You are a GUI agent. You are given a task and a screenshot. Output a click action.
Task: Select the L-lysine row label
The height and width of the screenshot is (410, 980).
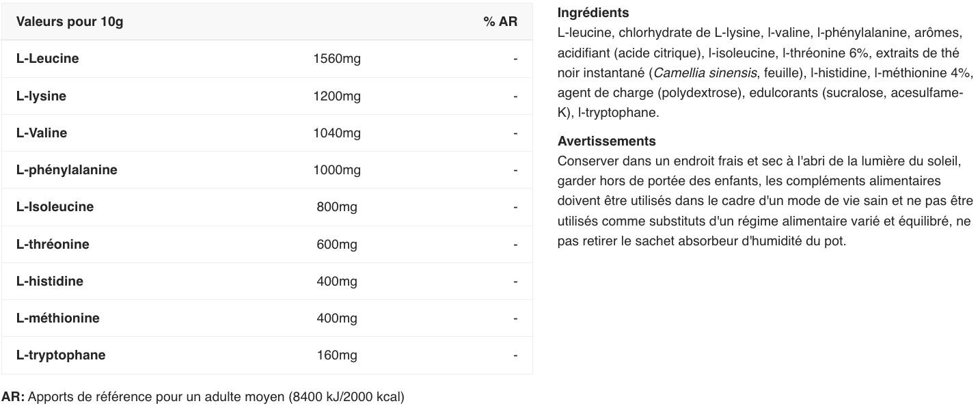(41, 96)
